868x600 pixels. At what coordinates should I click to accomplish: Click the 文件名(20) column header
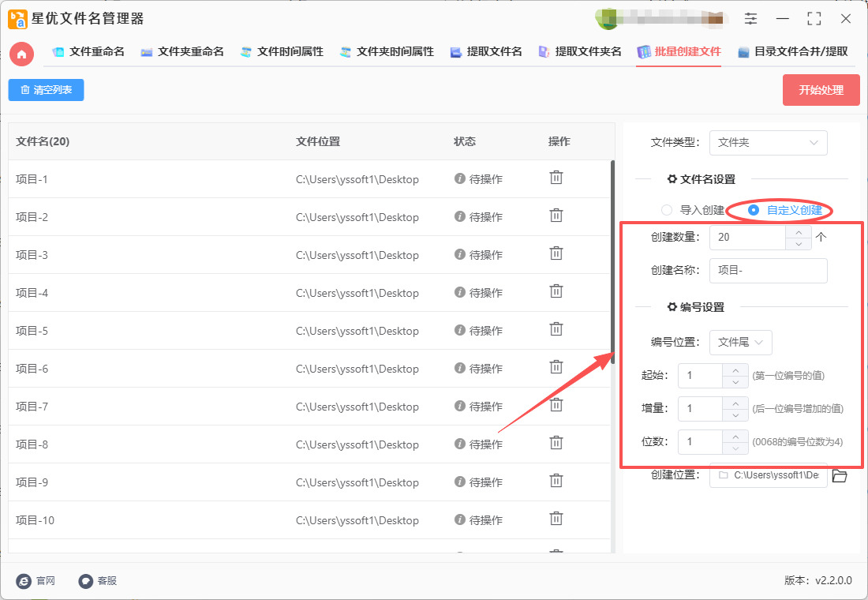point(43,141)
